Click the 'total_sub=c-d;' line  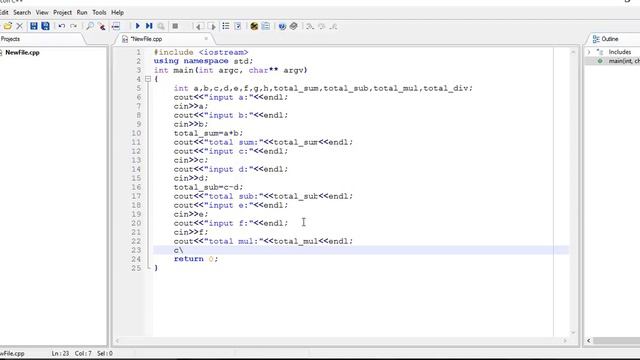(208, 187)
